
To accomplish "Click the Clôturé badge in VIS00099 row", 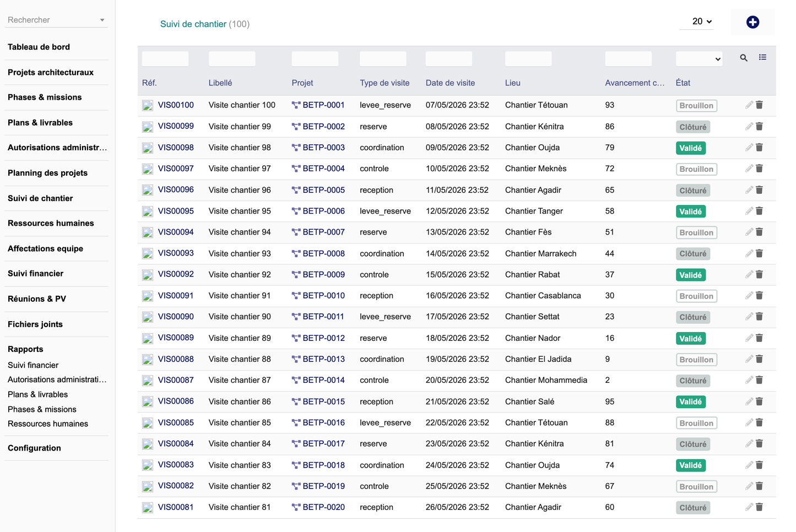I will (693, 127).
